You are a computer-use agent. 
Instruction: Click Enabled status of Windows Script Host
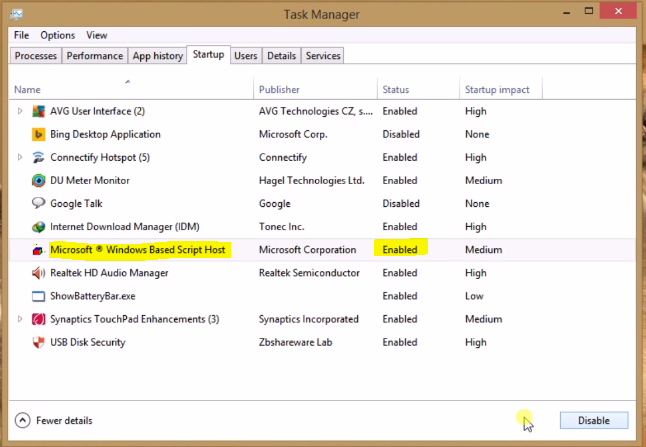pyautogui.click(x=400, y=250)
